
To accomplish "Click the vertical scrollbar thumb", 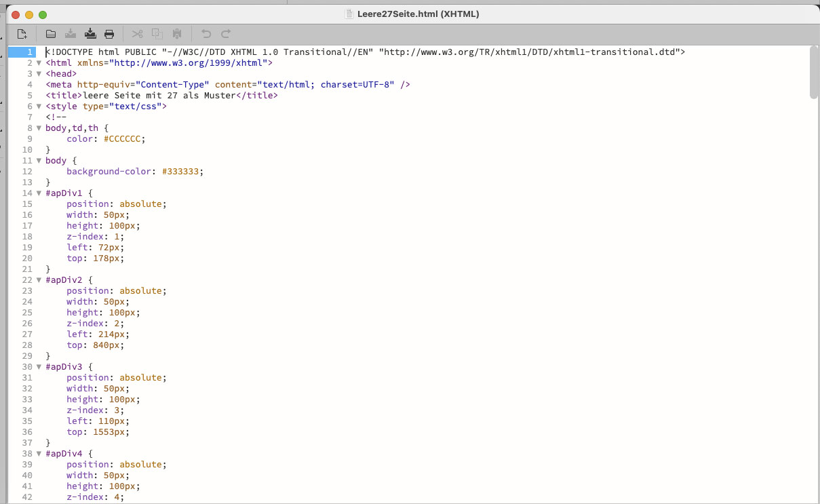I will [814, 72].
